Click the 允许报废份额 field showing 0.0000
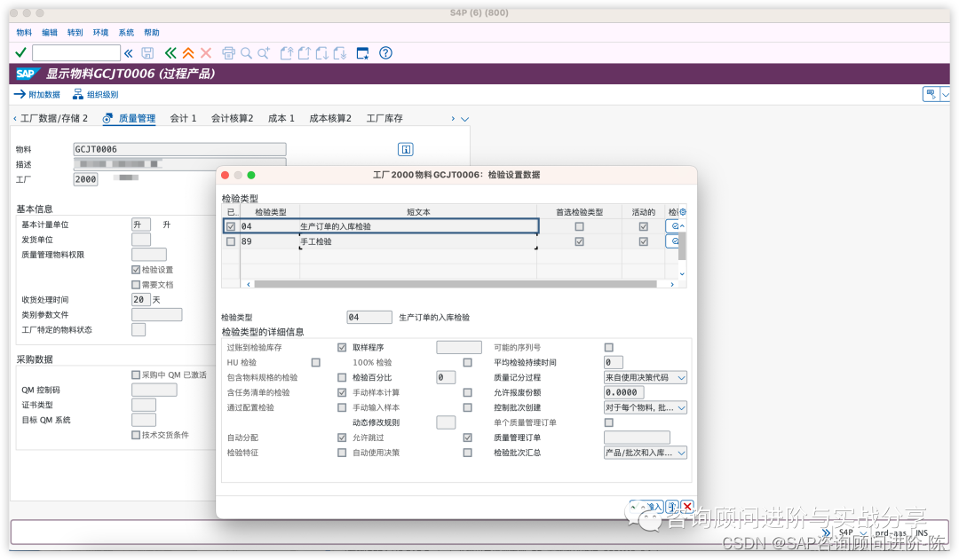Screen dimensions: 959x560 [623, 392]
